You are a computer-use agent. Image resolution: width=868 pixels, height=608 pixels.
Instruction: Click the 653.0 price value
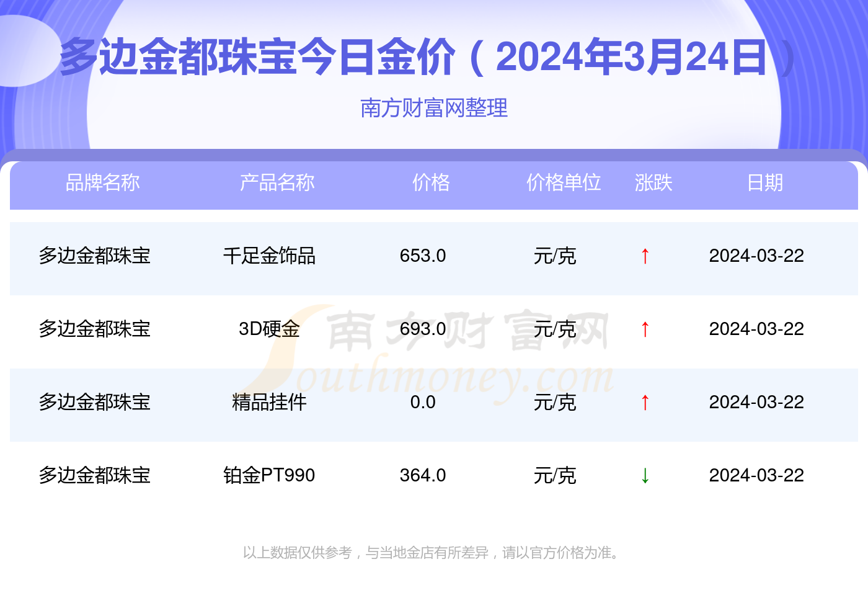tap(423, 256)
